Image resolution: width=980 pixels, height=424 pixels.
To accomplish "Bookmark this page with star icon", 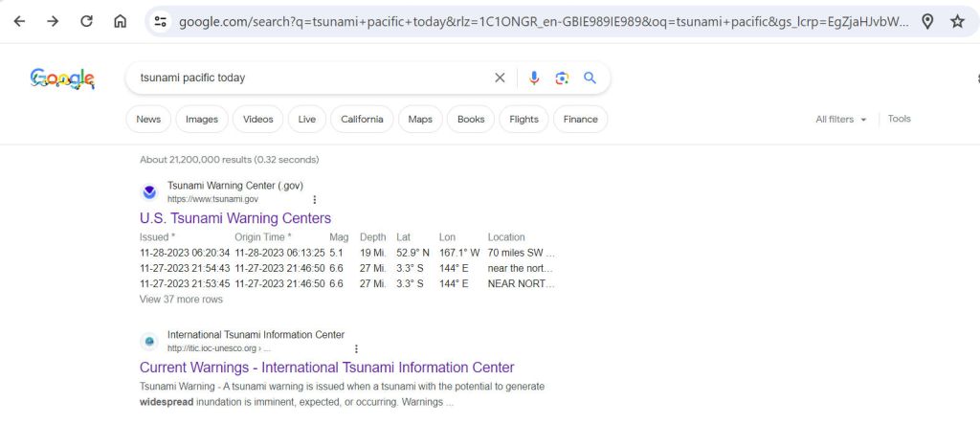I will point(957,21).
